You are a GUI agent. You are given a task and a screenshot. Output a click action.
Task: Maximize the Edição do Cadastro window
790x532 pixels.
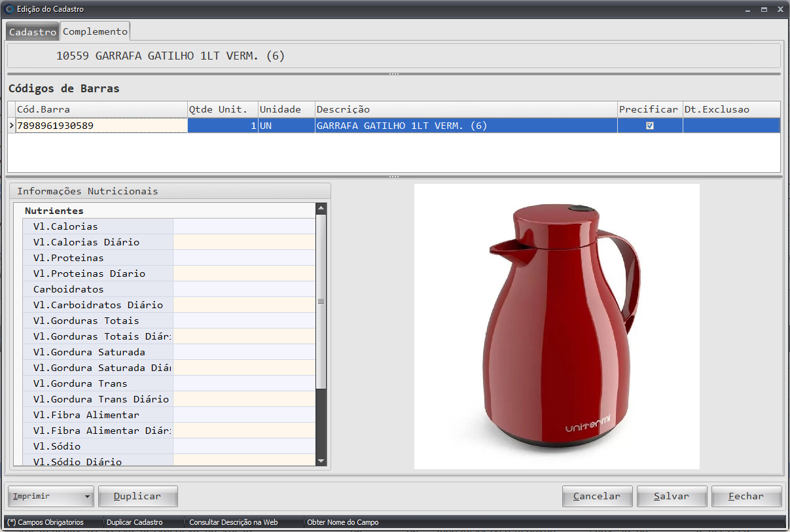(764, 9)
